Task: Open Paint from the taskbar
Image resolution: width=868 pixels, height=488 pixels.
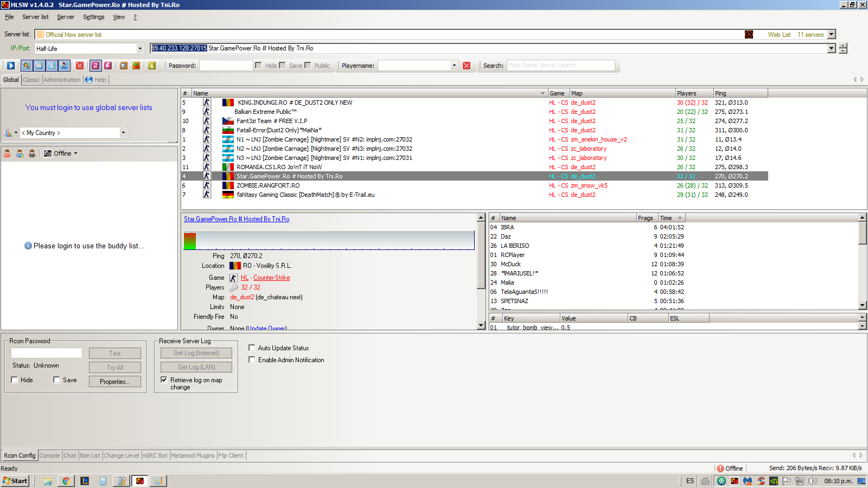Action: 158,481
